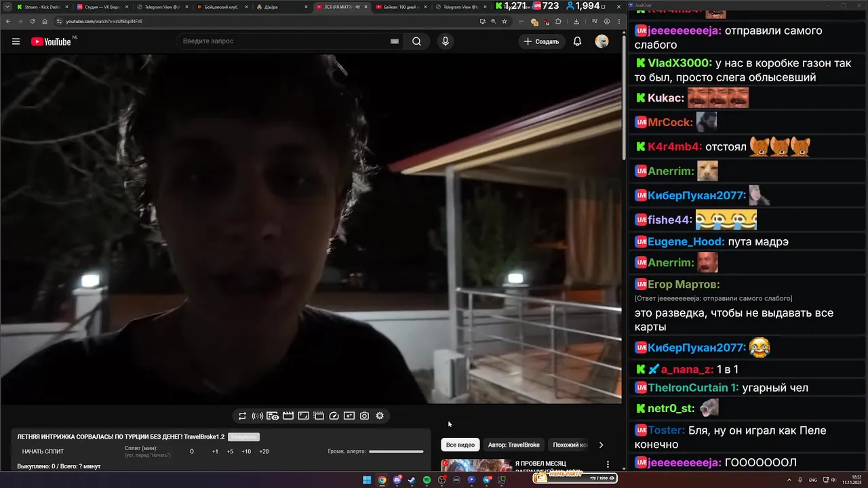This screenshot has width=868, height=488.
Task: Click TheIronCurtain username in chat
Action: coord(693,388)
